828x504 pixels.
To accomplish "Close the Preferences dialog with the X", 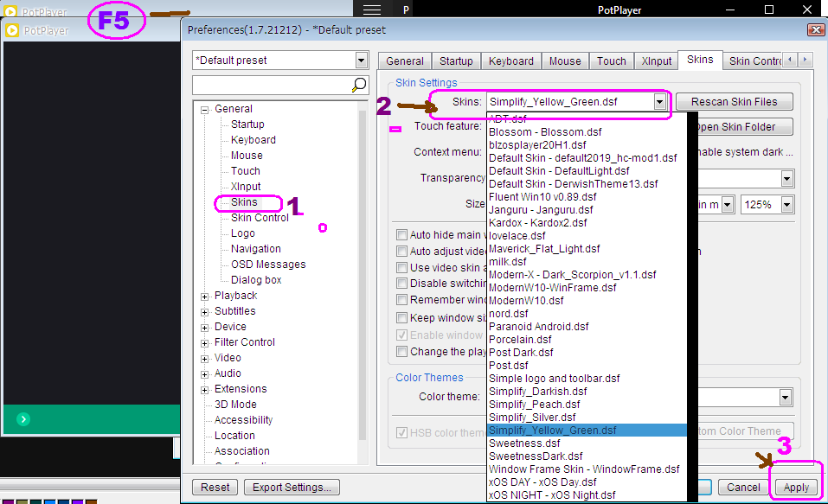I will [817, 30].
